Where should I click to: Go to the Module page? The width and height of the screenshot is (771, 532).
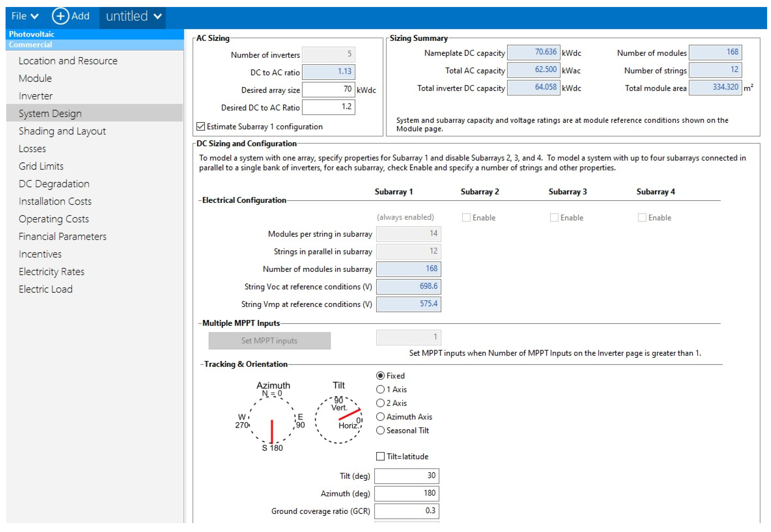tap(35, 79)
